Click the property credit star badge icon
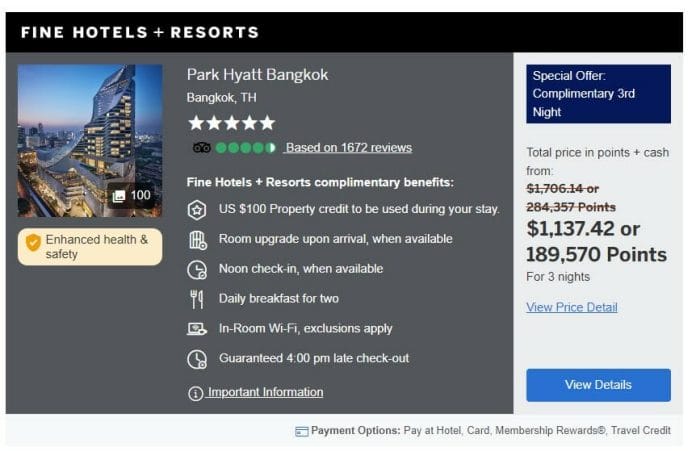This screenshot has width=696, height=451. tap(197, 210)
